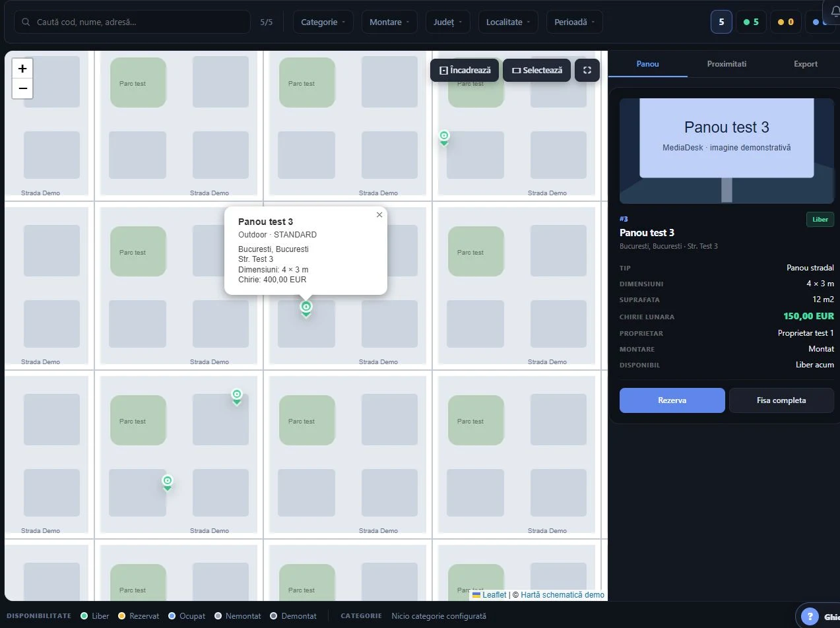This screenshot has width=840, height=628.
Task: Toggle the Ocupat filter in the legend
Action: pyautogui.click(x=187, y=616)
